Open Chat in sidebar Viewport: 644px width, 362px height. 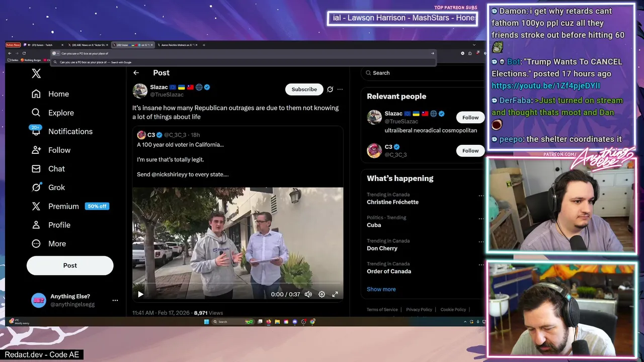48,169
